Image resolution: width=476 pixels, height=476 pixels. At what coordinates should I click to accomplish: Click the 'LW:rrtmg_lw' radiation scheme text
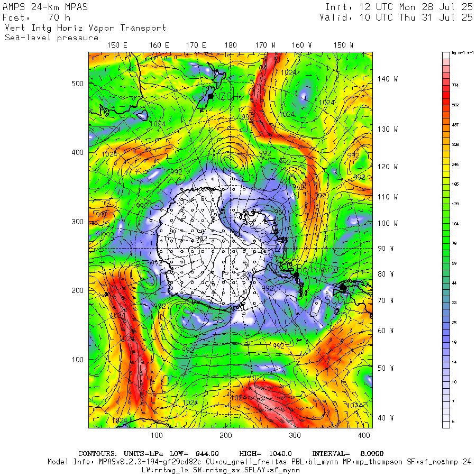tap(165, 470)
